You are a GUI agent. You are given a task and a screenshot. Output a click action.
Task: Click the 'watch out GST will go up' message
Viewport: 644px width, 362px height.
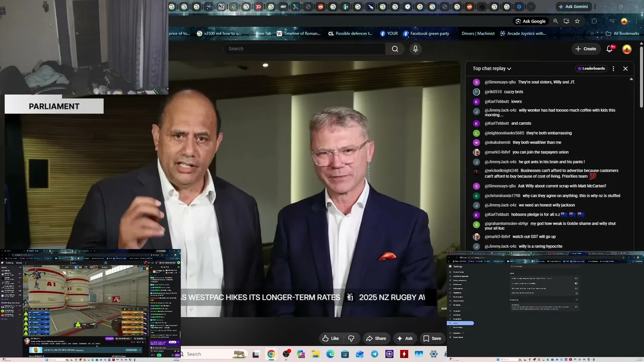pyautogui.click(x=534, y=237)
